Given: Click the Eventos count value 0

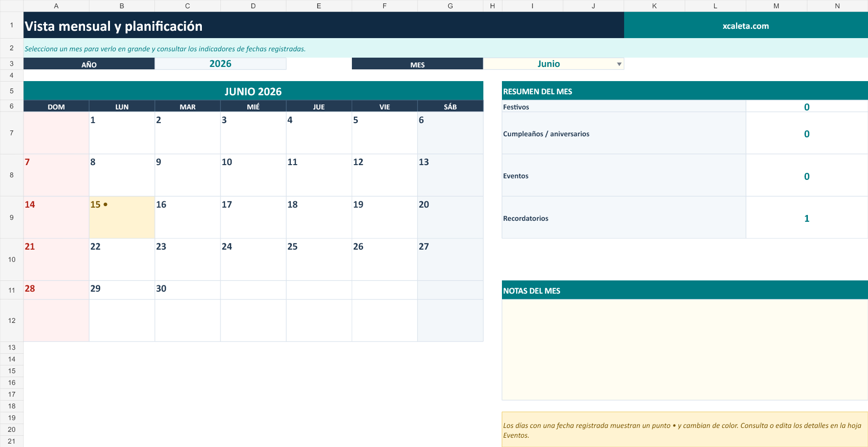Looking at the screenshot, I should [x=807, y=176].
